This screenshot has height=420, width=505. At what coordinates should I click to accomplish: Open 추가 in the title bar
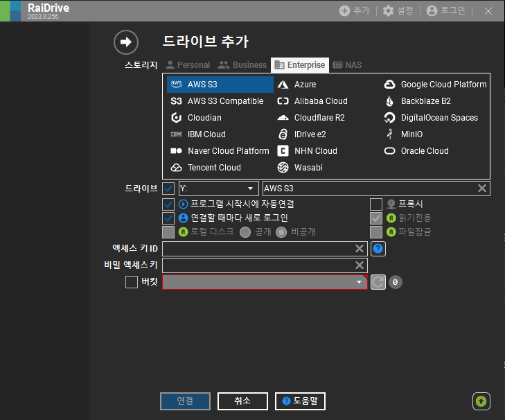point(354,10)
